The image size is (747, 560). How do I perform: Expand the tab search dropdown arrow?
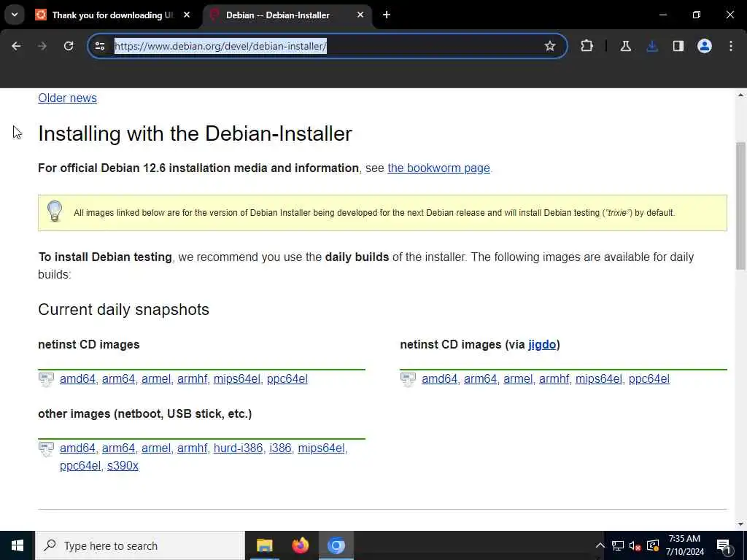click(x=15, y=15)
